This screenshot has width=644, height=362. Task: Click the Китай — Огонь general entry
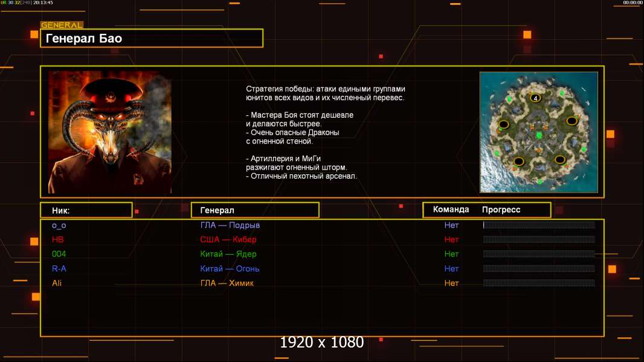230,268
